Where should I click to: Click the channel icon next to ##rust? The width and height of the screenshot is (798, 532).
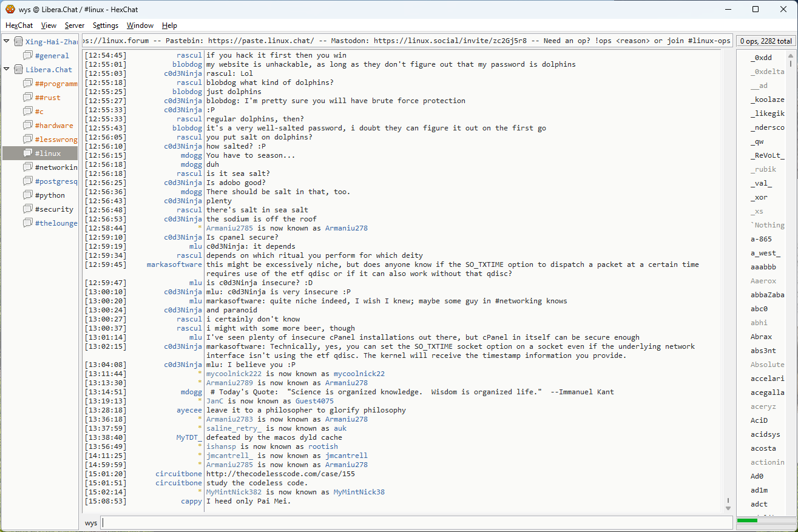click(x=28, y=98)
